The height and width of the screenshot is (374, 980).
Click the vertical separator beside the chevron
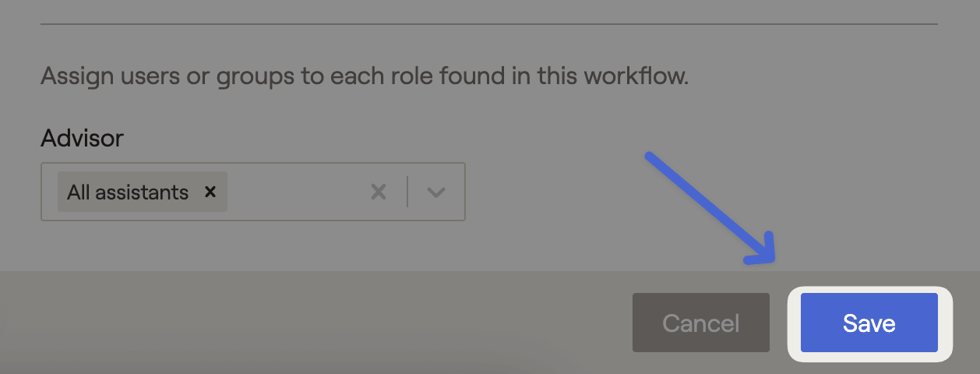[x=407, y=192]
